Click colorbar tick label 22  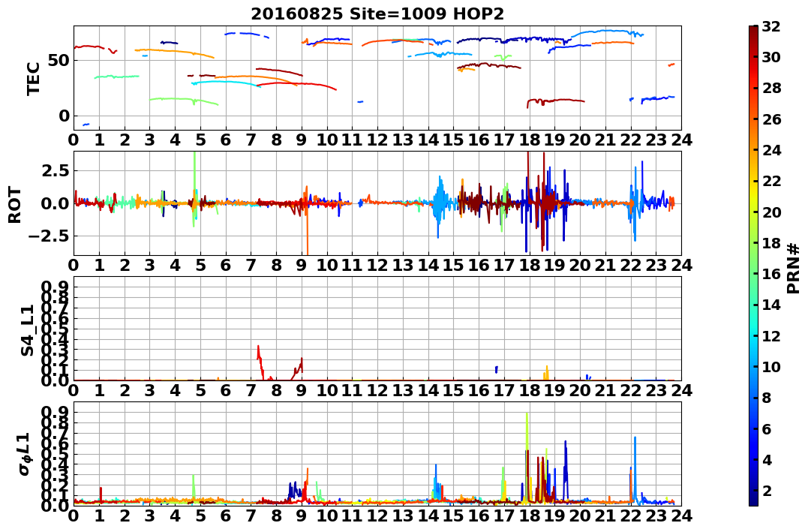(x=771, y=181)
